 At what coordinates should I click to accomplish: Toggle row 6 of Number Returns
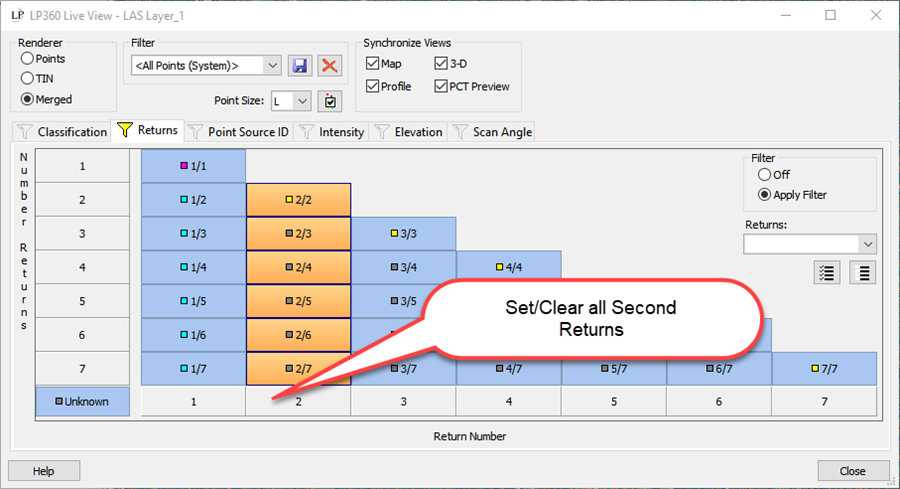click(83, 335)
